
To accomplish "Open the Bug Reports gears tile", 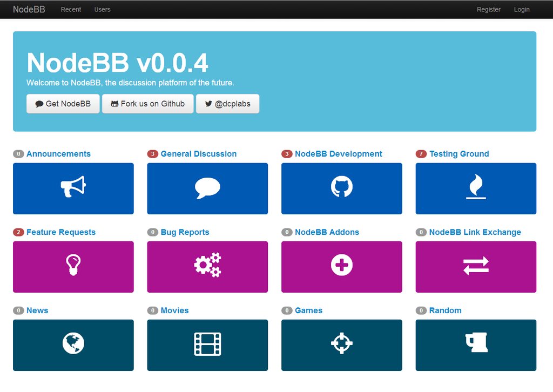I will coord(207,267).
